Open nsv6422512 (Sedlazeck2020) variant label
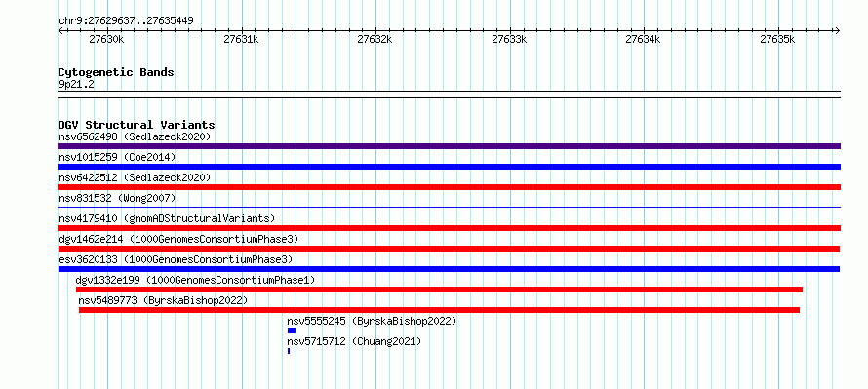This screenshot has height=389, width=868. click(135, 177)
